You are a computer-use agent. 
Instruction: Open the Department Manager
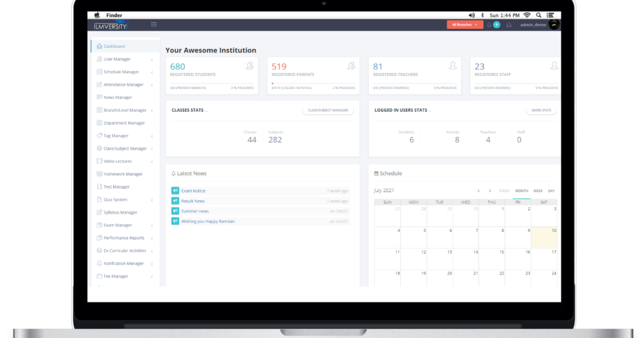[x=119, y=122]
